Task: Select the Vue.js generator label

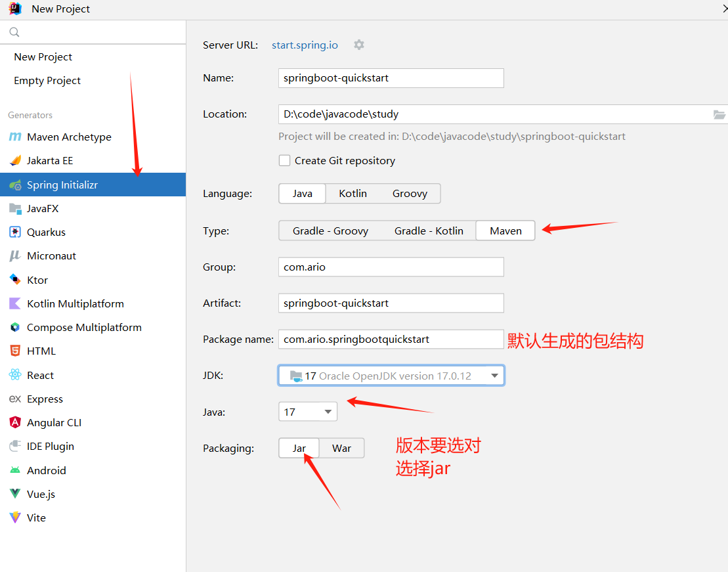Action: pyautogui.click(x=41, y=494)
